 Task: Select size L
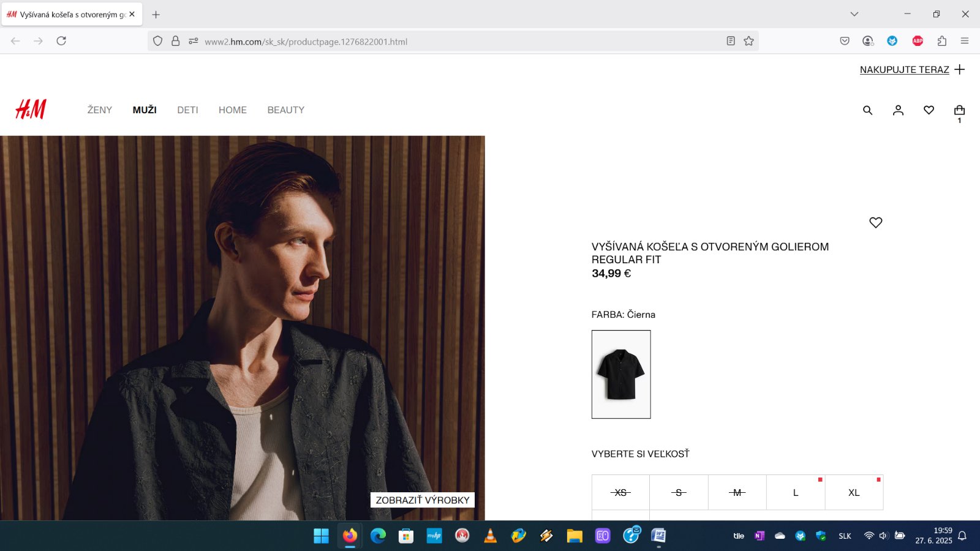coord(795,493)
